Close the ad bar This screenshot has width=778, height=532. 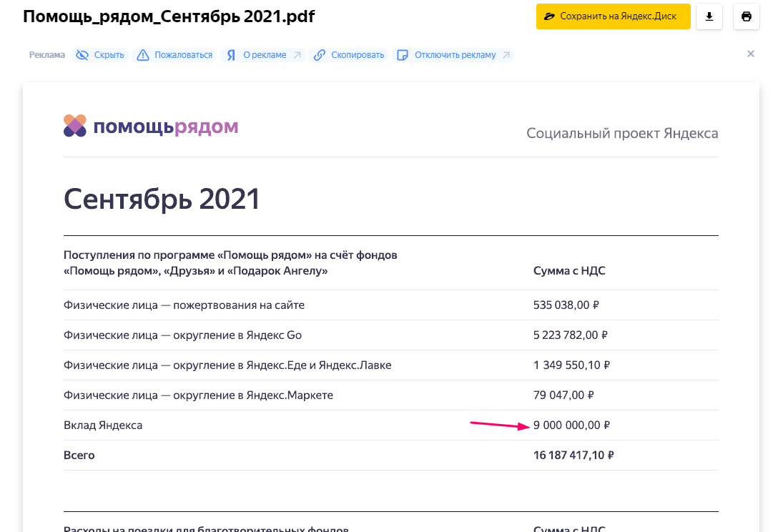tap(751, 54)
